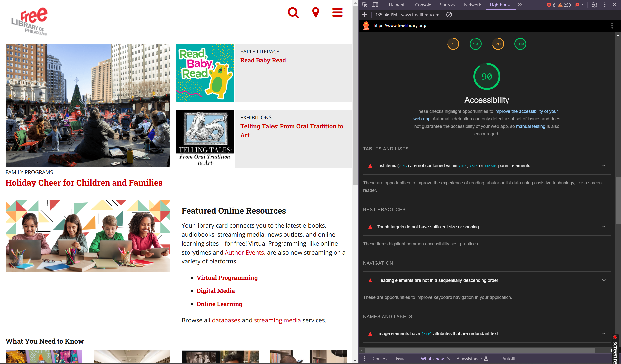This screenshot has height=364, width=621.
Task: Click the large Accessibility 90 score gauge
Action: (x=487, y=76)
